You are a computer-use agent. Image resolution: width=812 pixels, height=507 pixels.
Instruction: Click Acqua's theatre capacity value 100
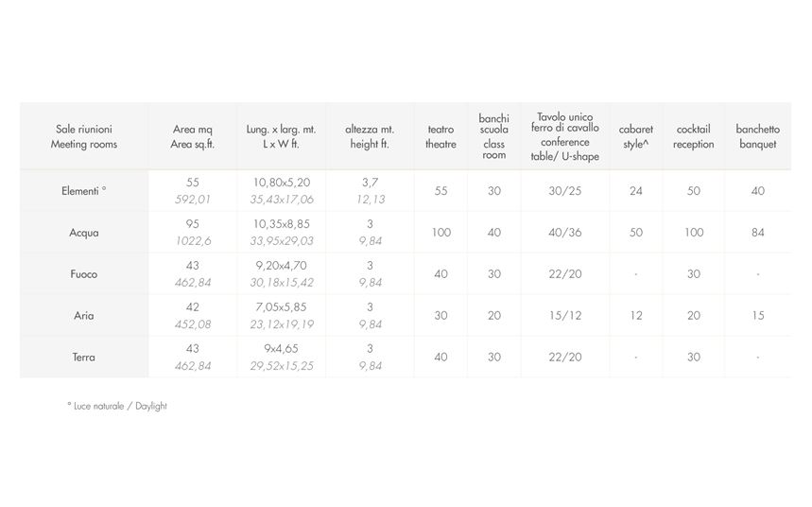tap(441, 233)
